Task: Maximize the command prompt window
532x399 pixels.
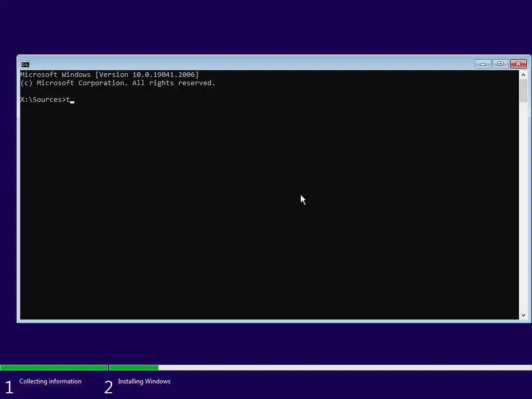Action: pos(500,64)
